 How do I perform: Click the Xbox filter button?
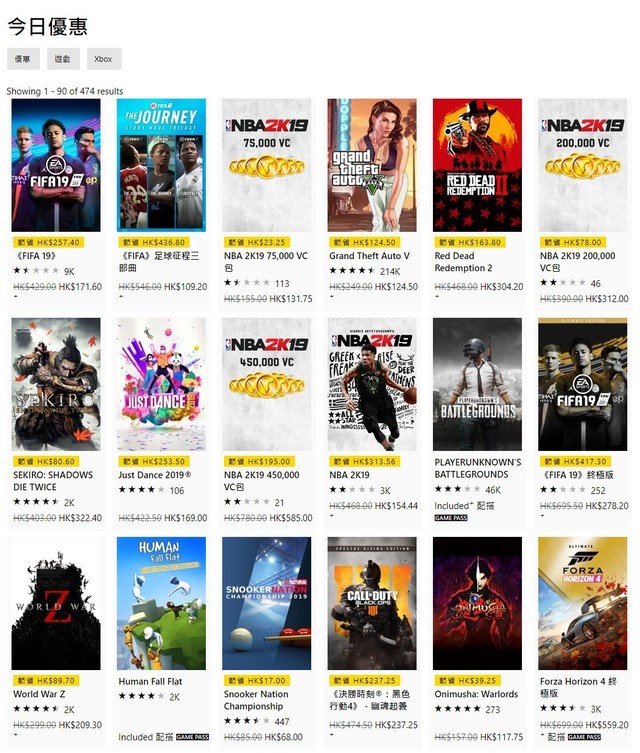[x=104, y=59]
